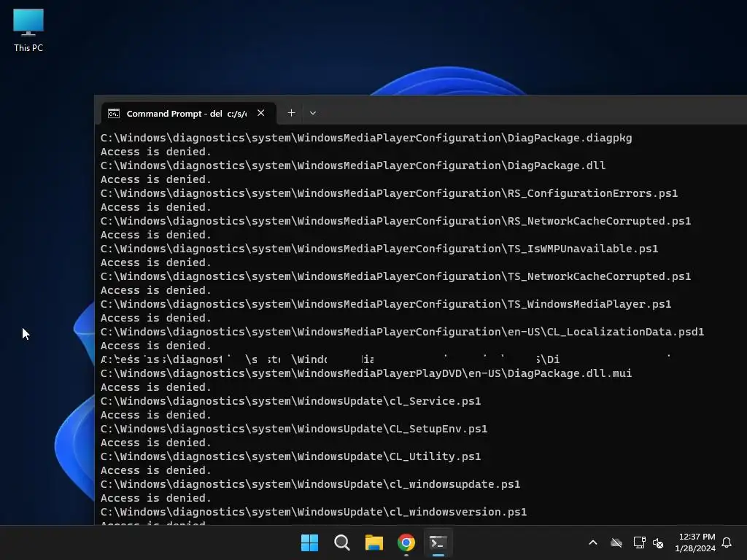Image resolution: width=747 pixels, height=560 pixels.
Task: Click the WindowsMediaPlayerConfiguration\DiagPackage.dll line
Action: (x=353, y=166)
